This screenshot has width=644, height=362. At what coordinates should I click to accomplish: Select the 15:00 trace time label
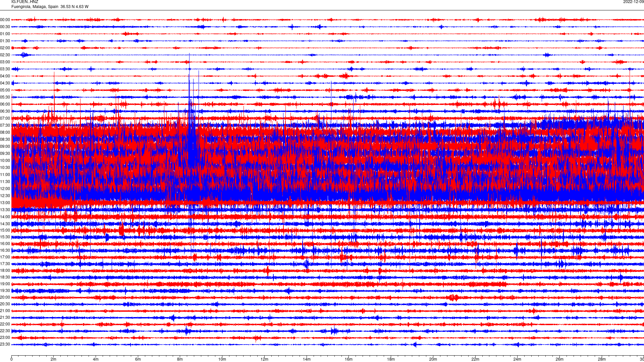(x=5, y=230)
